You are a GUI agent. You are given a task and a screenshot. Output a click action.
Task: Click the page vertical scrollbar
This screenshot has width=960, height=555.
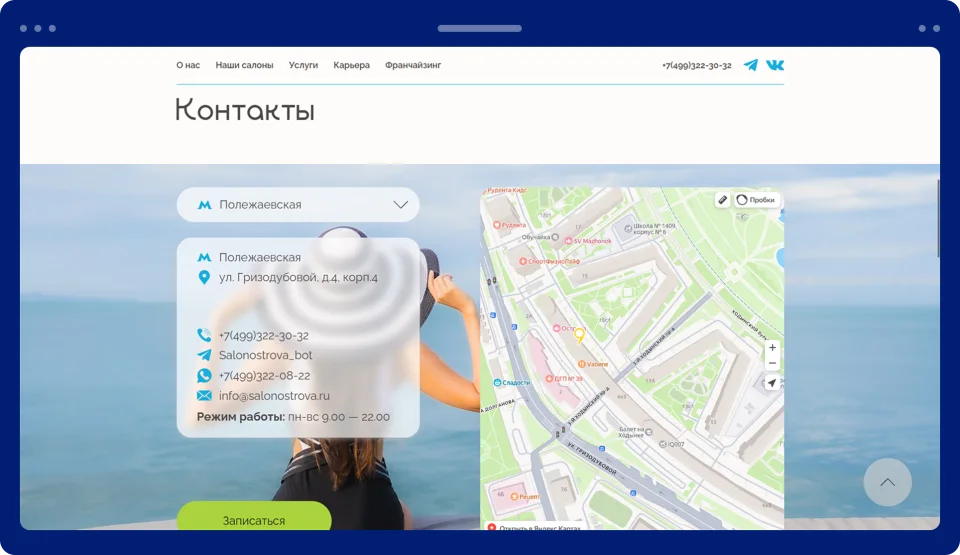click(937, 218)
